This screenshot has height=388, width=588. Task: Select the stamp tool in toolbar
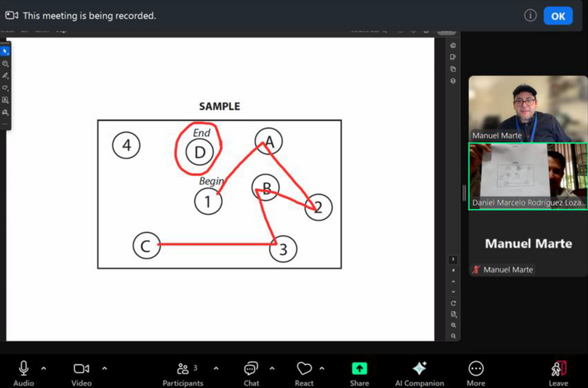[x=5, y=112]
